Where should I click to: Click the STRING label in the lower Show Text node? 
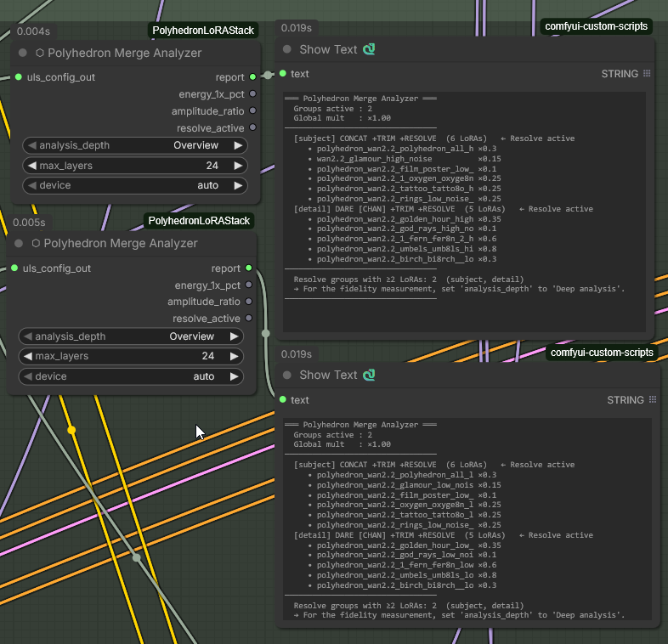point(626,400)
